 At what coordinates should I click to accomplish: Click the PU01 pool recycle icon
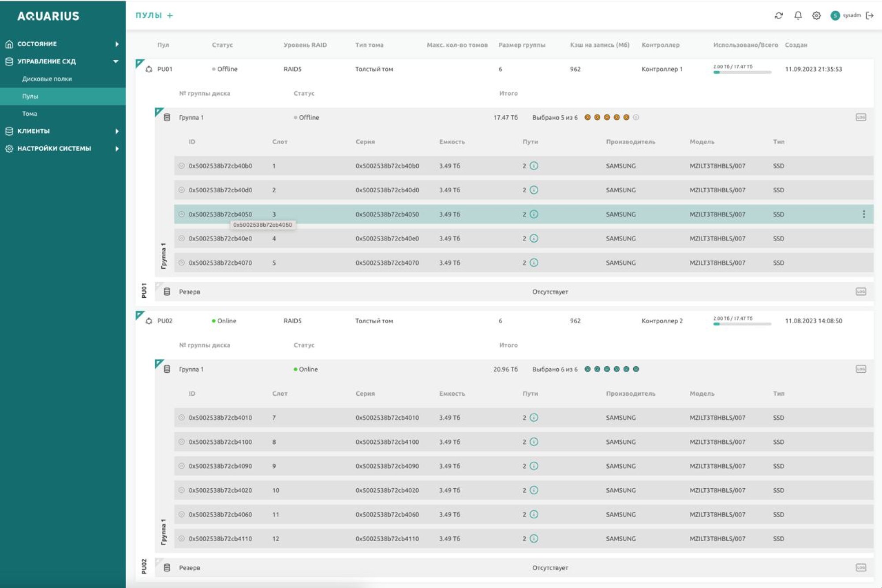coord(149,69)
